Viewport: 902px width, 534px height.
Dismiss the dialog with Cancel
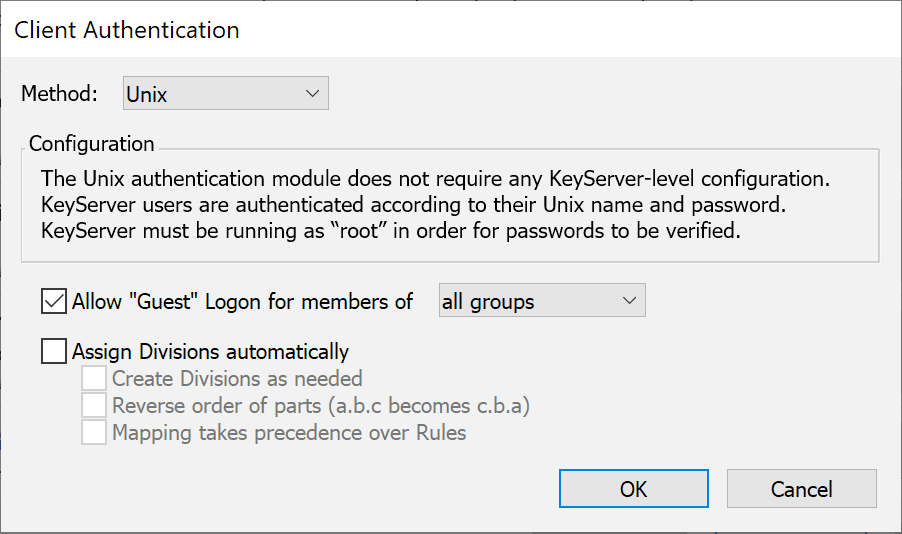point(801,489)
